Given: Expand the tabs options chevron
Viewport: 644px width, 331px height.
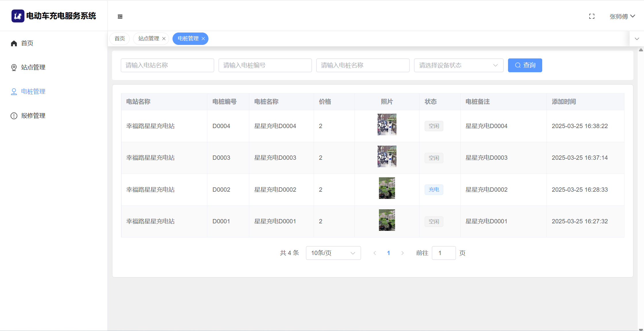Looking at the screenshot, I should pyautogui.click(x=637, y=39).
